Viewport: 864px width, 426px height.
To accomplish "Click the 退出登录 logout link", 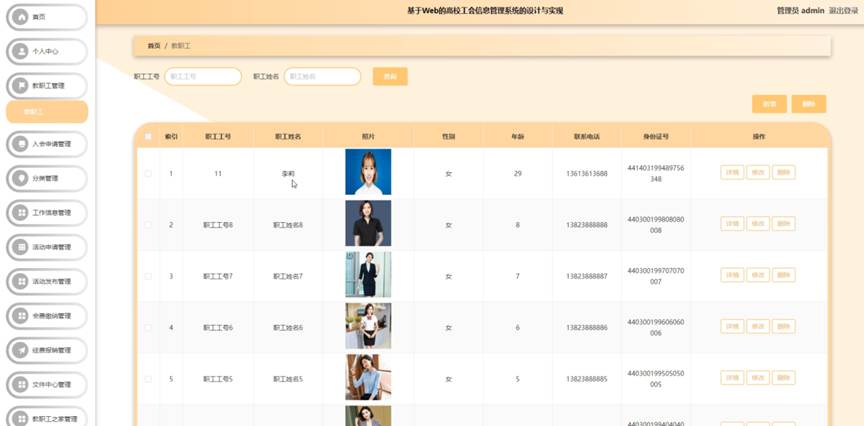I will click(844, 10).
